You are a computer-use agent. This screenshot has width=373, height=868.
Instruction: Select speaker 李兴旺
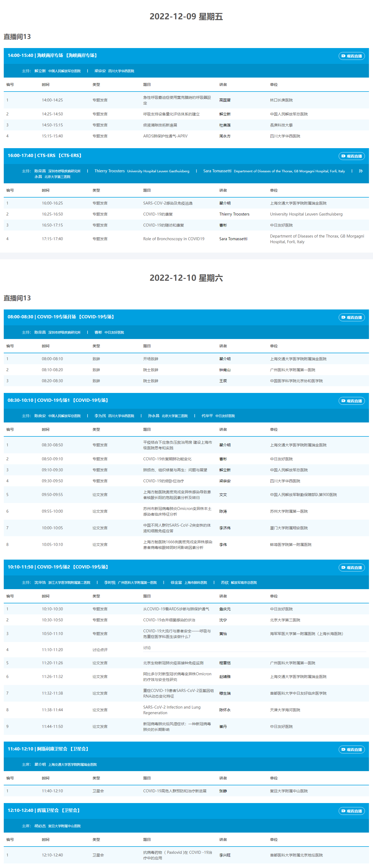coord(225,855)
